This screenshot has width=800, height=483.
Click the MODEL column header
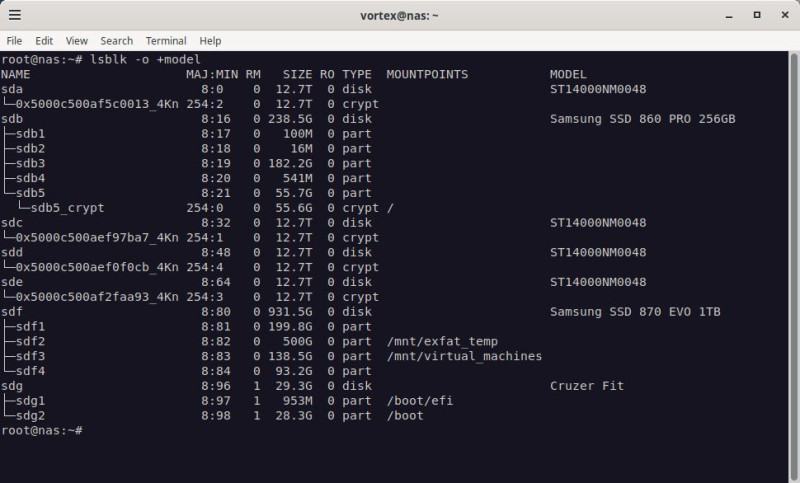tap(568, 74)
